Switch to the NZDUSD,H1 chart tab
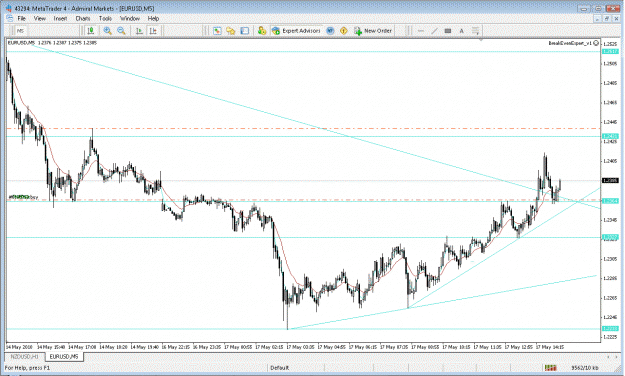 [25, 356]
